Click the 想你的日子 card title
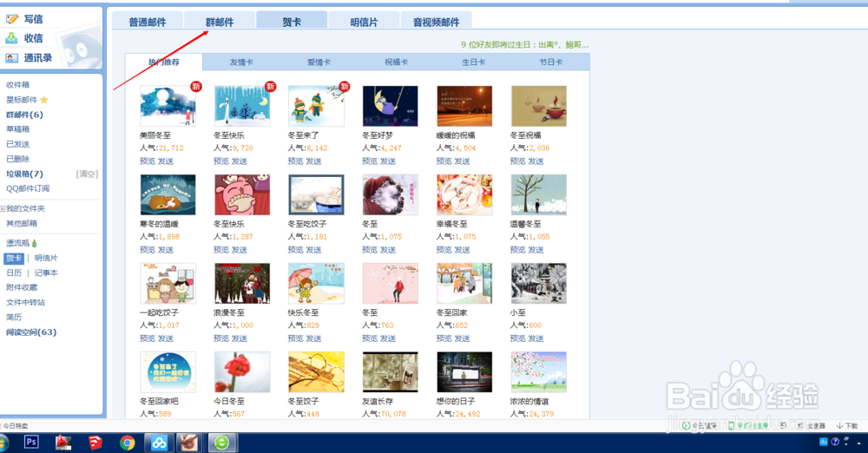 click(456, 401)
